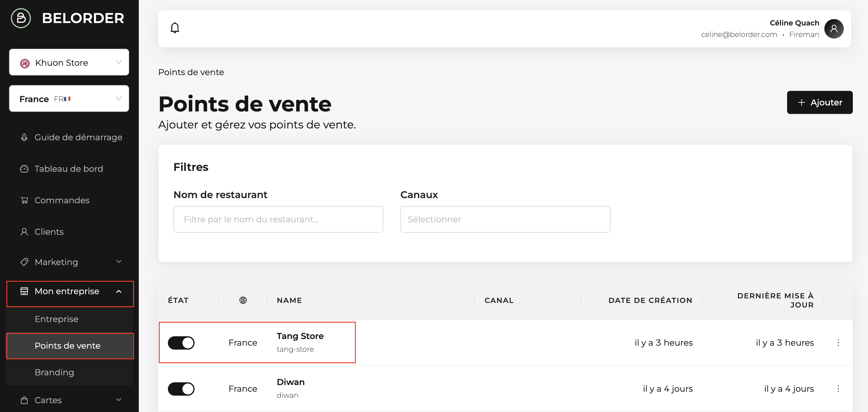Click the Points de vente breadcrumb

tap(191, 72)
